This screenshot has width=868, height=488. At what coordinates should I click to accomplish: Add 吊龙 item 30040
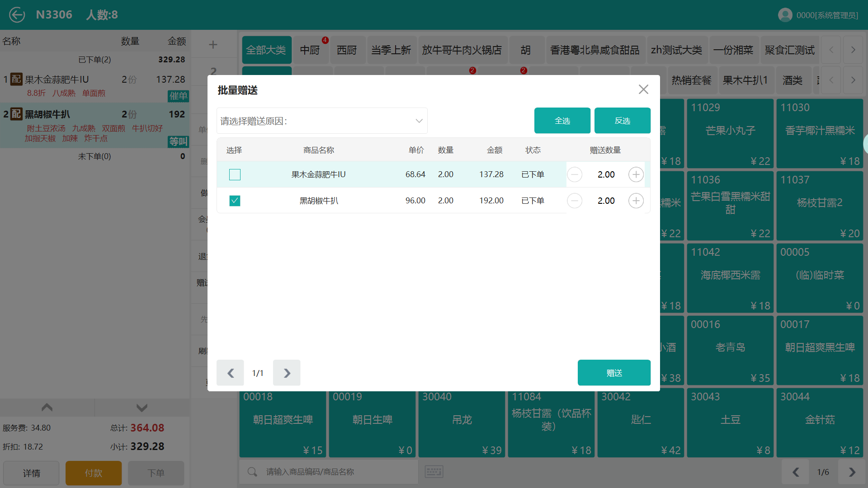pos(462,423)
